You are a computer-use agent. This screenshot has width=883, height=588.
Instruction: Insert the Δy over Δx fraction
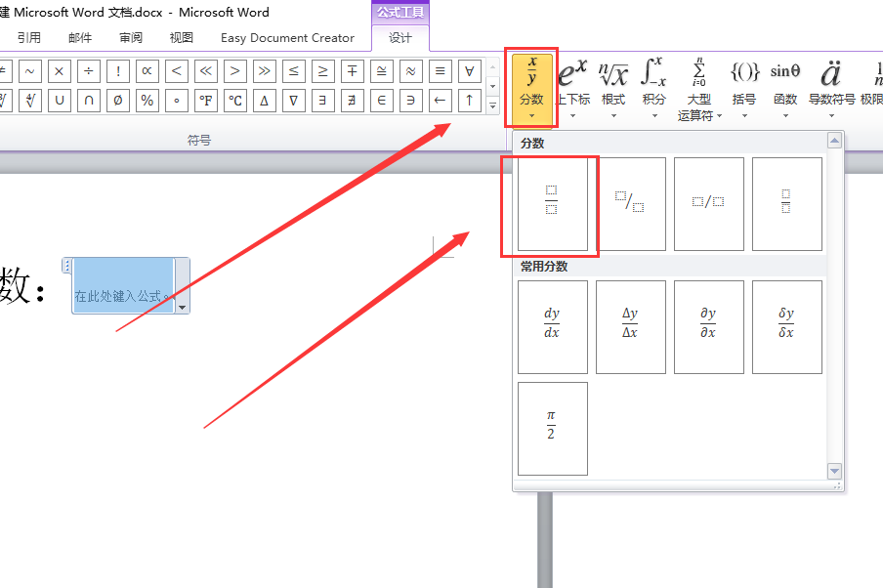point(631,327)
